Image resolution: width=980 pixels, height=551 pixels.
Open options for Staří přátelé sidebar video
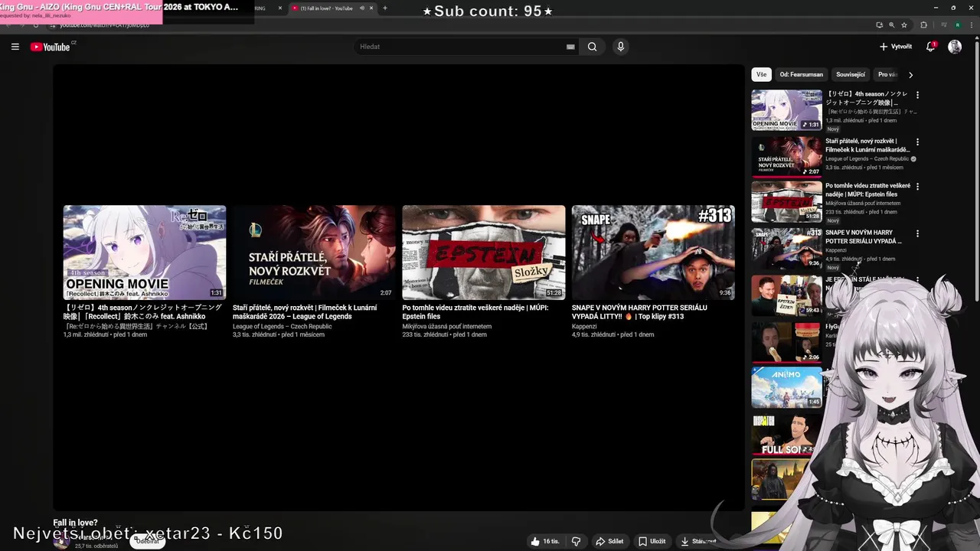[917, 142]
